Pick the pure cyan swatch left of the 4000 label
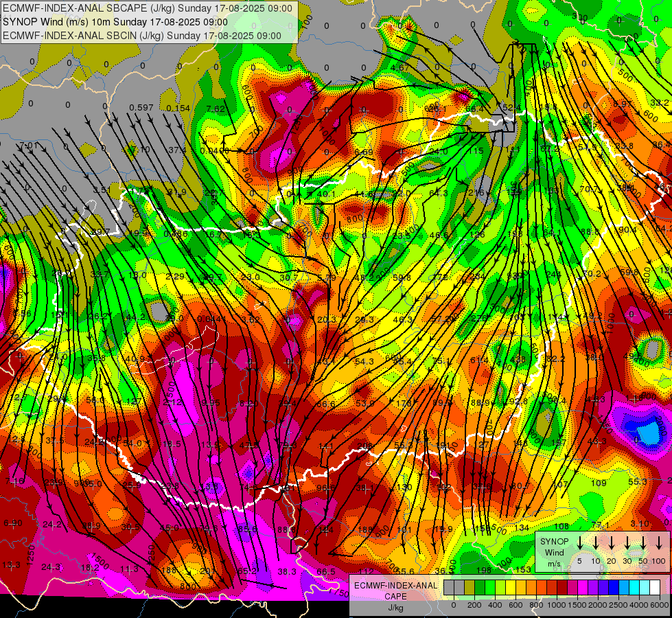Image resolution: width=672 pixels, height=618 pixels. pyautogui.click(x=635, y=587)
